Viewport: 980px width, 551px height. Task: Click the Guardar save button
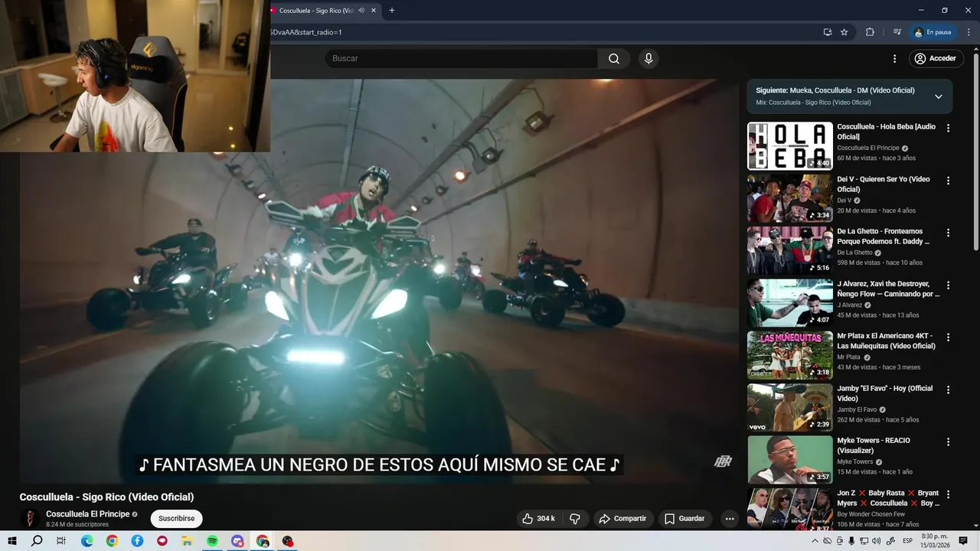tap(684, 519)
